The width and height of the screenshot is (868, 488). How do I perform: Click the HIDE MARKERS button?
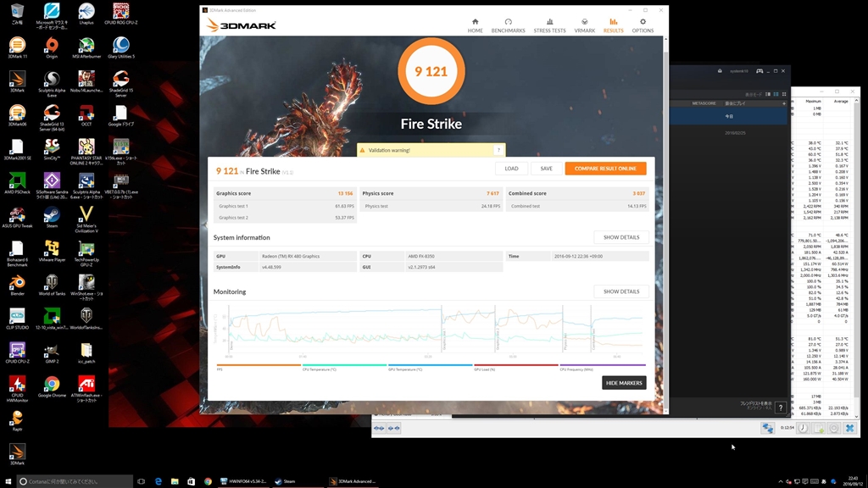point(624,383)
